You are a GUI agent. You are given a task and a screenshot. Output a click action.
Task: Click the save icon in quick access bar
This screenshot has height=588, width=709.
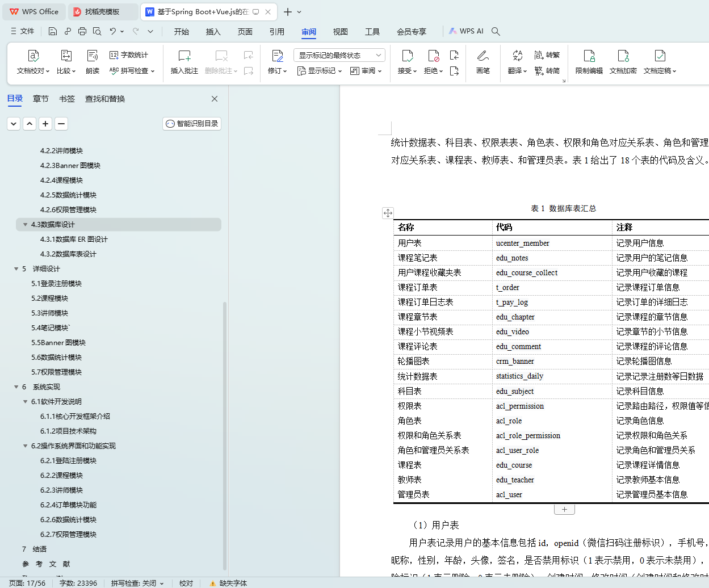(x=53, y=31)
